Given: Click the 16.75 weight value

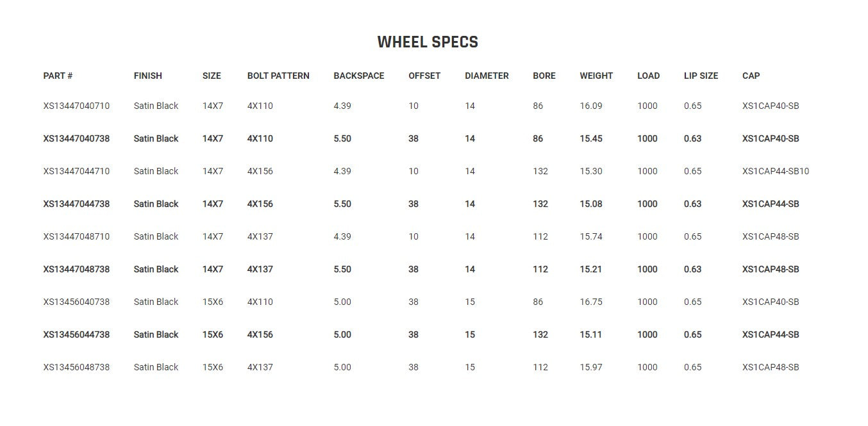Looking at the screenshot, I should (590, 302).
